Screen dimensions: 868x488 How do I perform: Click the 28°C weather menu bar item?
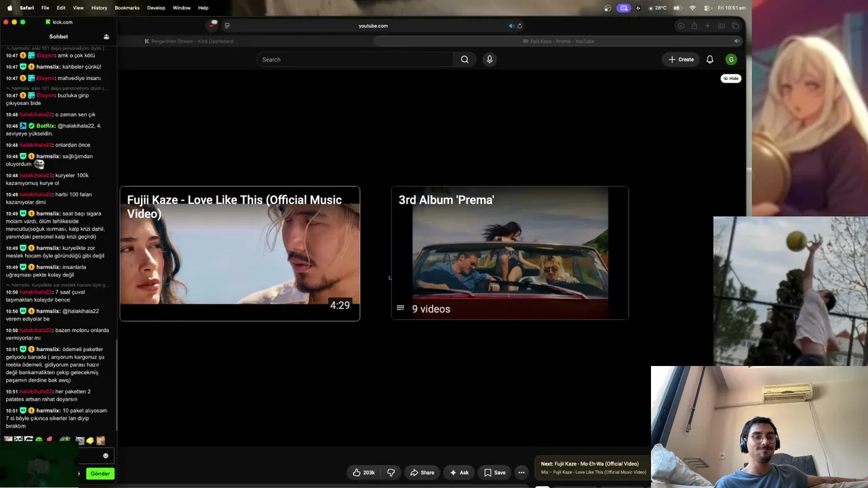pyautogui.click(x=658, y=7)
